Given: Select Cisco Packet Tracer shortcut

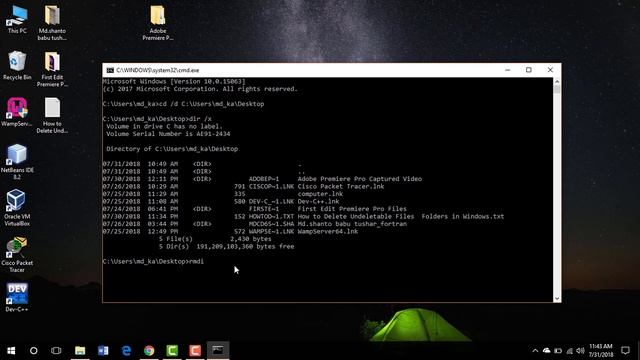Looking at the screenshot, I should click(x=17, y=255).
